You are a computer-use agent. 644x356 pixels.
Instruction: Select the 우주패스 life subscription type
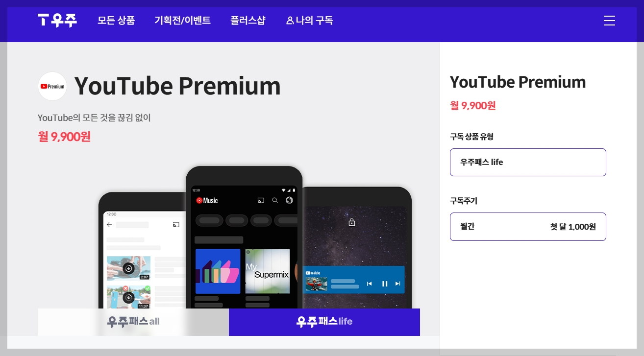click(528, 162)
